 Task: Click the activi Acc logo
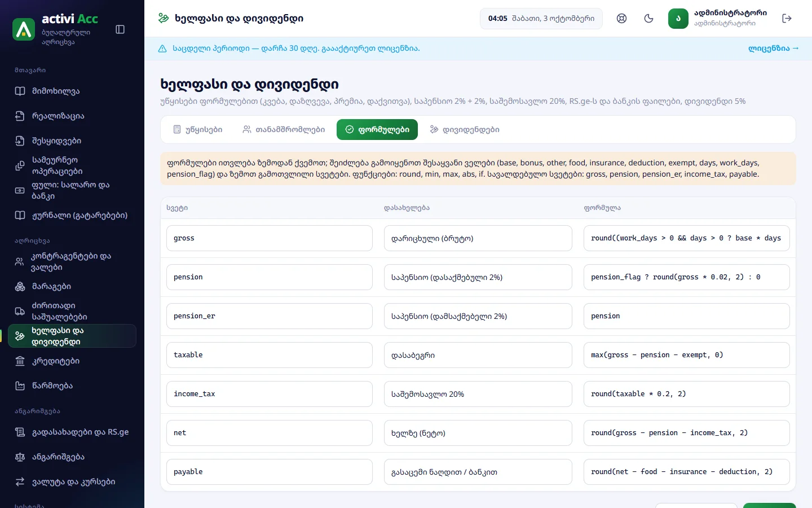coord(24,29)
